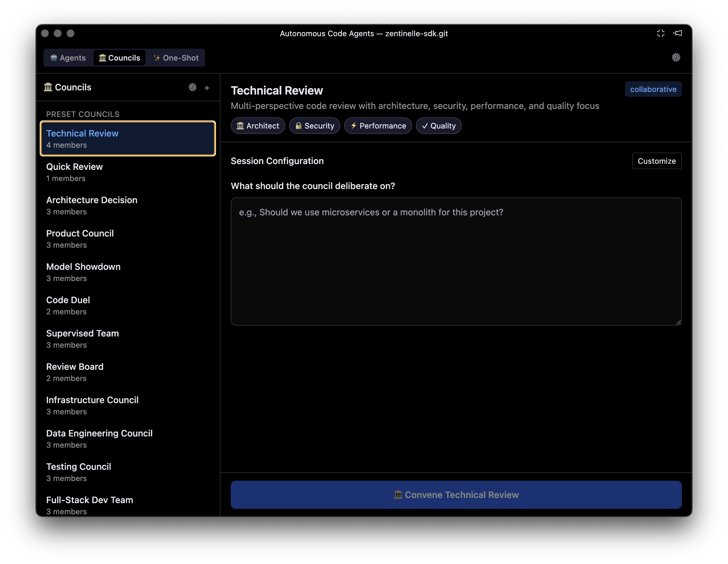728x564 pixels.
Task: Click the Performance lightning badge
Action: 378,126
